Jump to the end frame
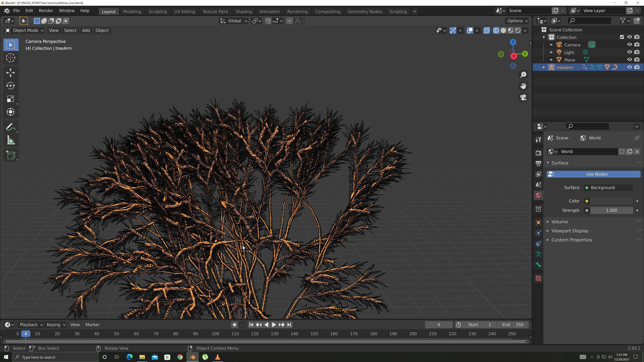The image size is (644, 362). [289, 325]
